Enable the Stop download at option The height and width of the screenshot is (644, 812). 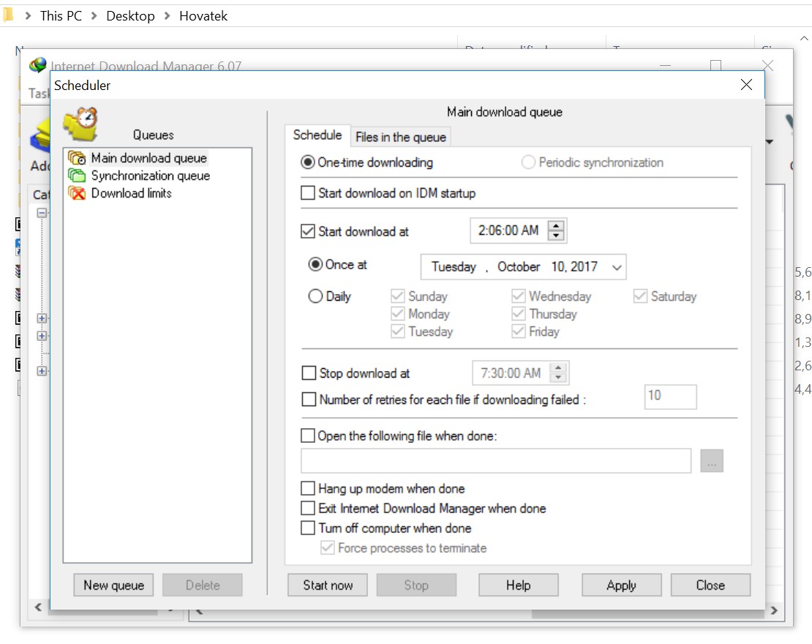(308, 373)
